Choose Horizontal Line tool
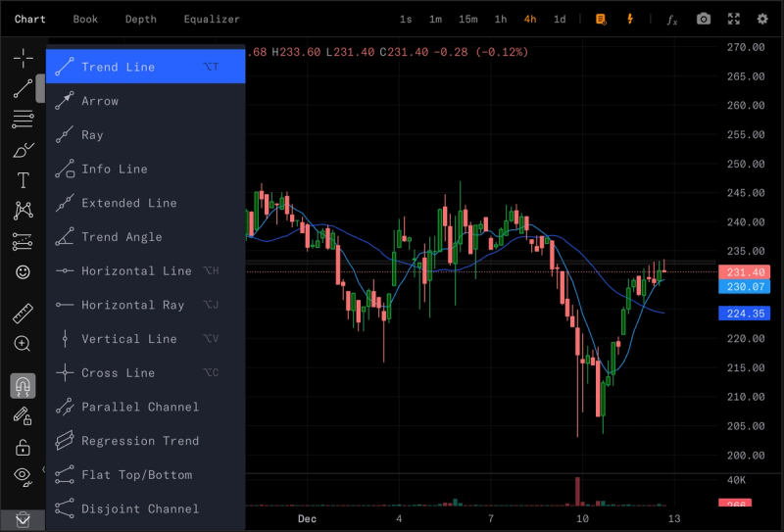The image size is (784, 532). pos(145,270)
